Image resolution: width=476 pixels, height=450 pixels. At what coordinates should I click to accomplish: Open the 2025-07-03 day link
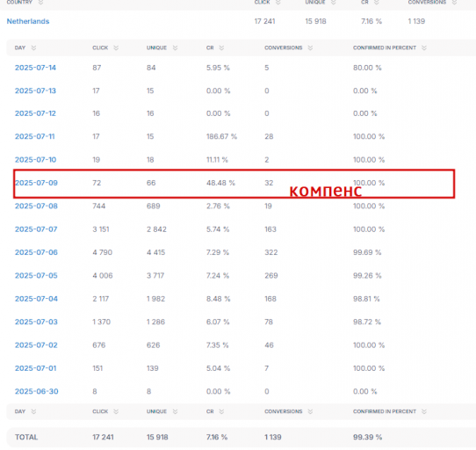36,322
